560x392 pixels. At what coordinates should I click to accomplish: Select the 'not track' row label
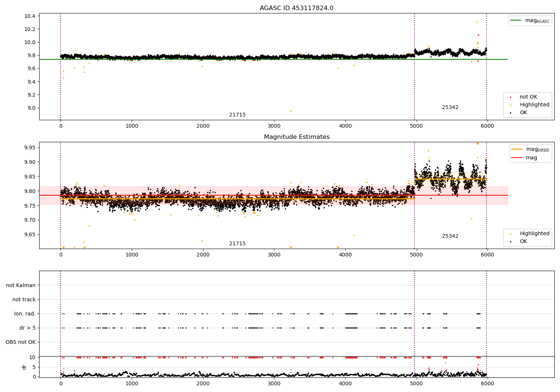click(24, 300)
